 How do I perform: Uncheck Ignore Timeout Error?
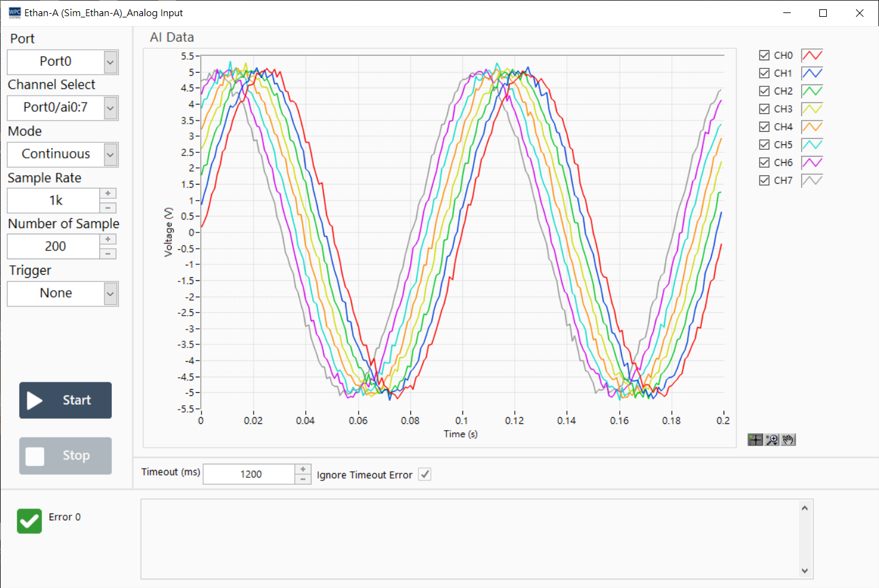[x=425, y=474]
